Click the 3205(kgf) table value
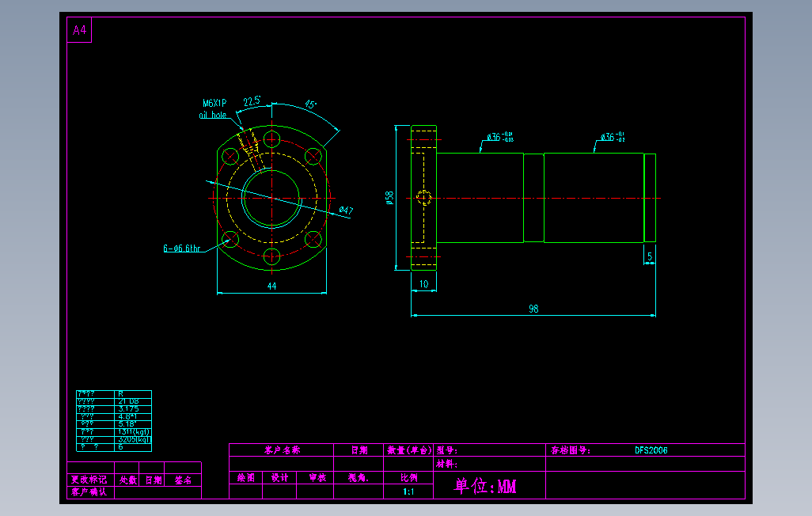 pos(134,439)
